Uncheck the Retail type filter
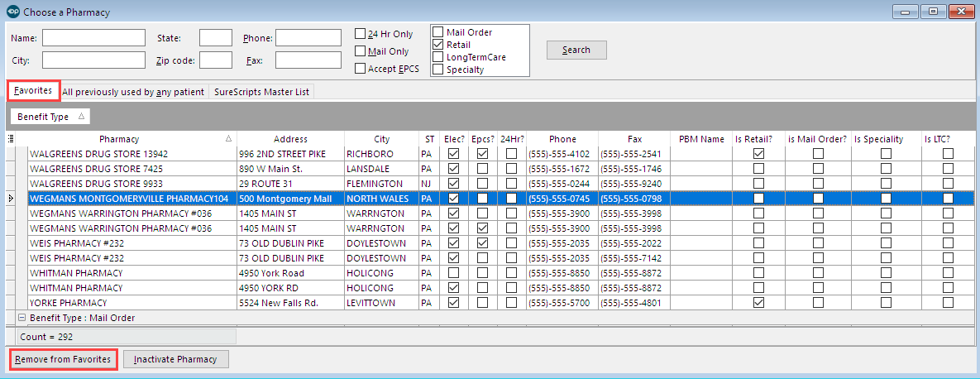The image size is (980, 379). 438,45
